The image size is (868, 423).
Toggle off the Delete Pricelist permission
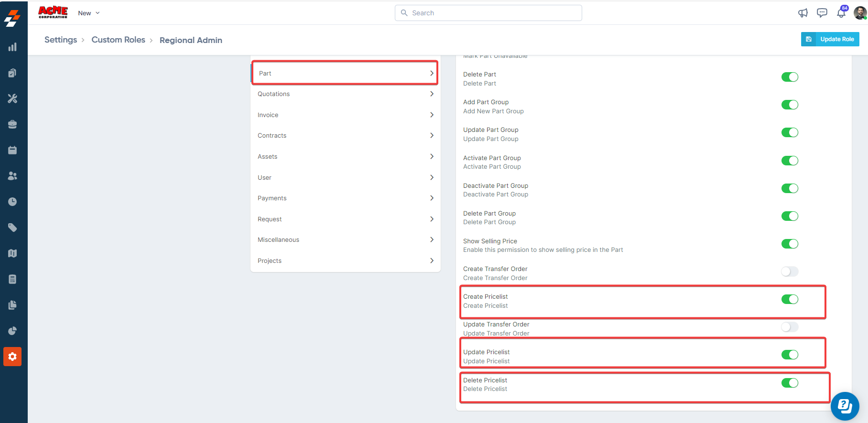[790, 383]
